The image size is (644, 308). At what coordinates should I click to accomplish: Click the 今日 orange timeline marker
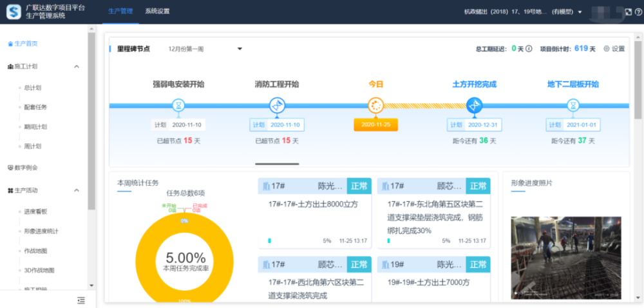[x=376, y=105]
